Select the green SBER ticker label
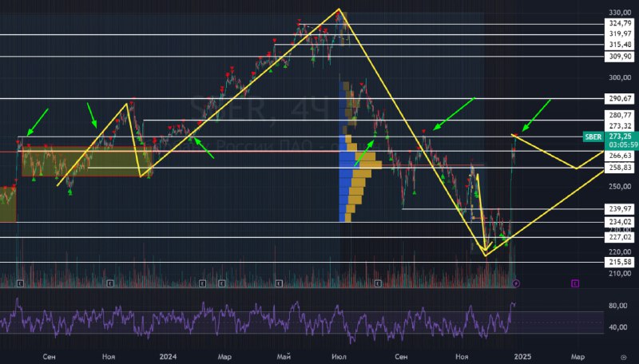Image resolution: width=639 pixels, height=364 pixels. [593, 136]
